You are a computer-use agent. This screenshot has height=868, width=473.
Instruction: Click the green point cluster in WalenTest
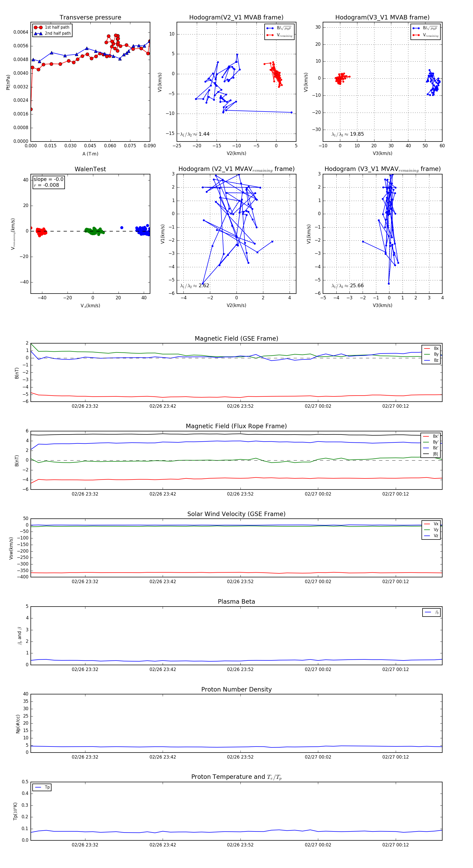(94, 231)
